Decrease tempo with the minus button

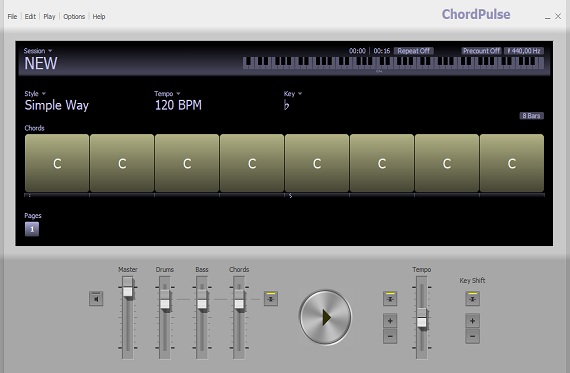point(390,336)
